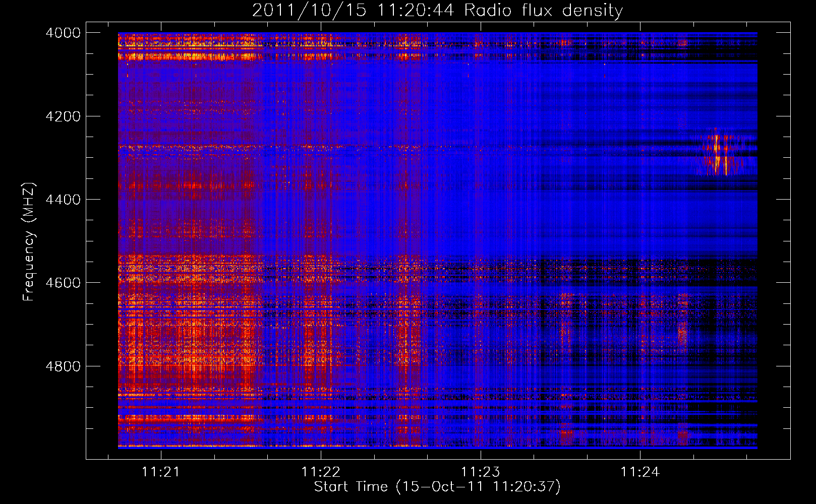Click the 4800 frequency tick label
Image resolution: width=816 pixels, height=504 pixels.
[63, 366]
